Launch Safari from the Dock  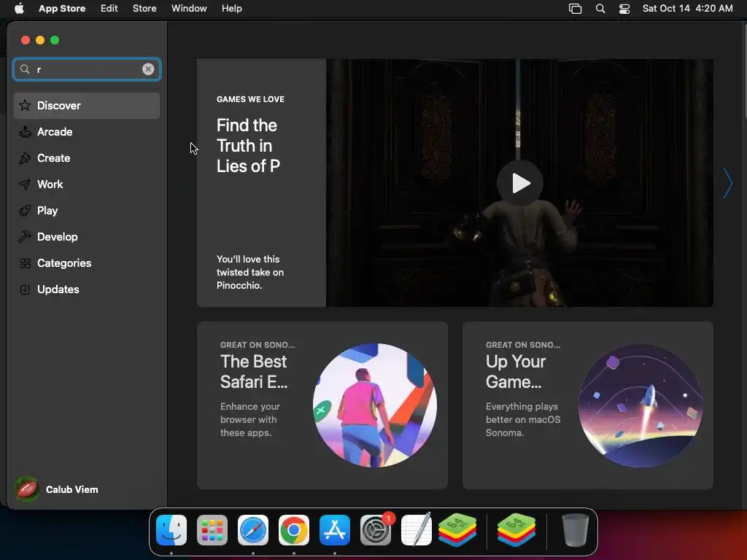[x=253, y=530]
